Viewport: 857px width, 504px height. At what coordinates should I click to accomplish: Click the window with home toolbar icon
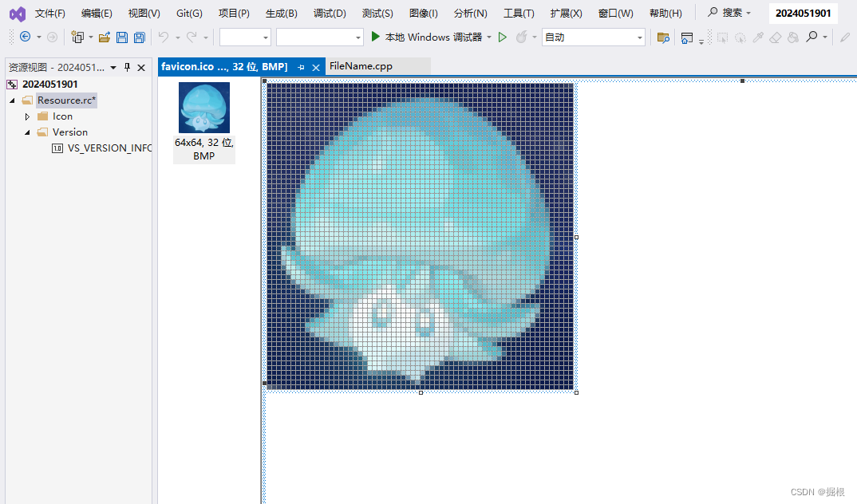(x=686, y=37)
